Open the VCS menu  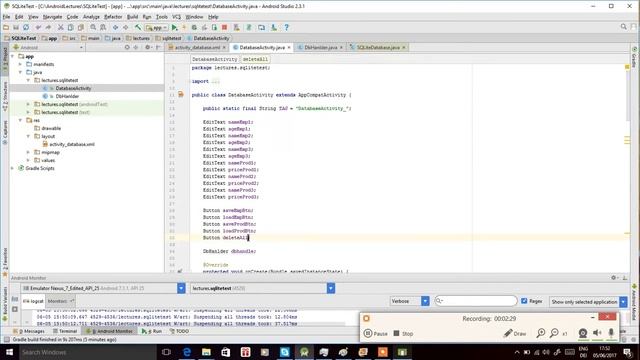176,17
